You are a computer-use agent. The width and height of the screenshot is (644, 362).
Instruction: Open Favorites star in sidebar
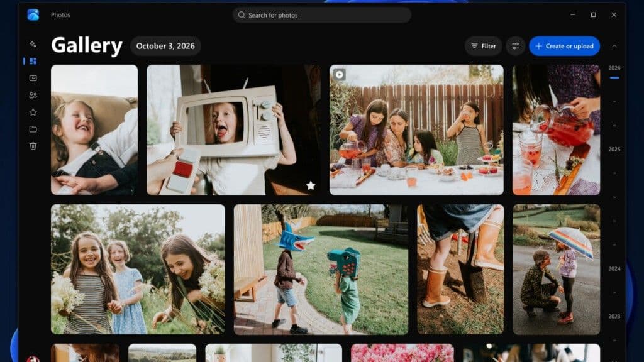[x=33, y=112]
